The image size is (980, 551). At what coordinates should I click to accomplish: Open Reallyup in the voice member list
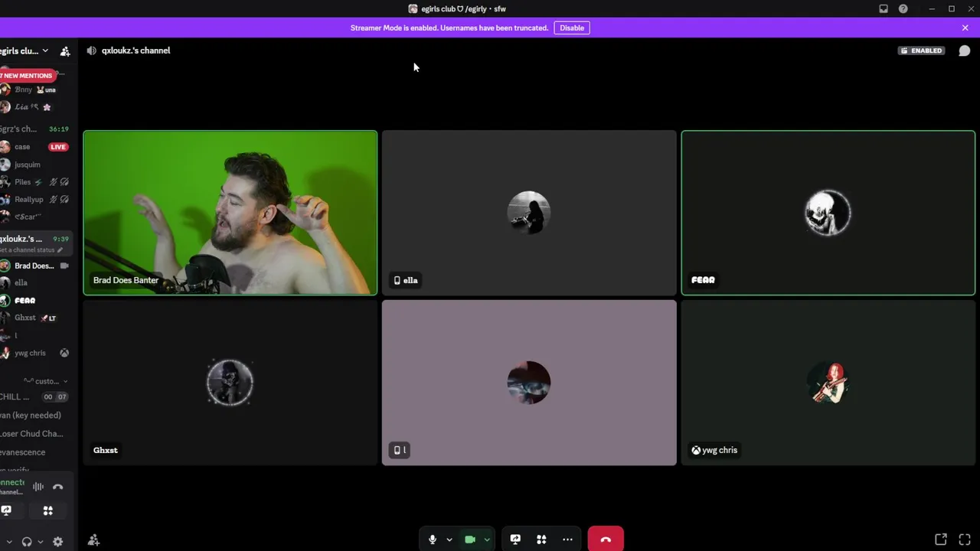click(x=35, y=200)
